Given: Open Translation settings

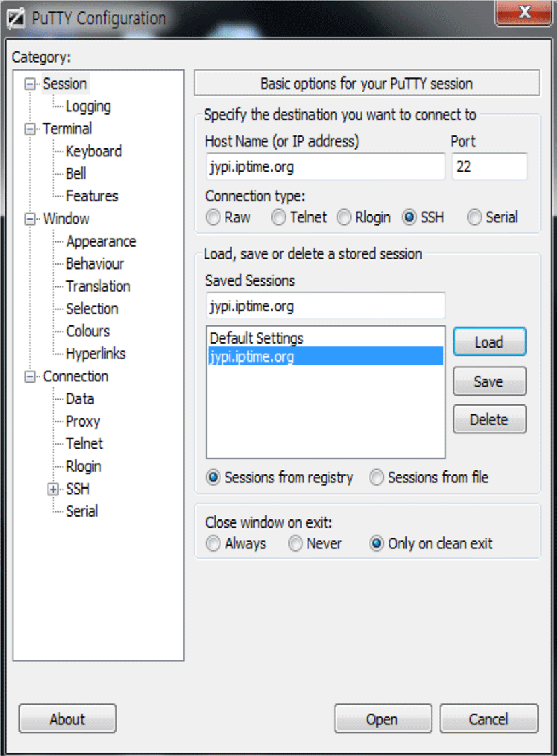Looking at the screenshot, I should click(98, 286).
